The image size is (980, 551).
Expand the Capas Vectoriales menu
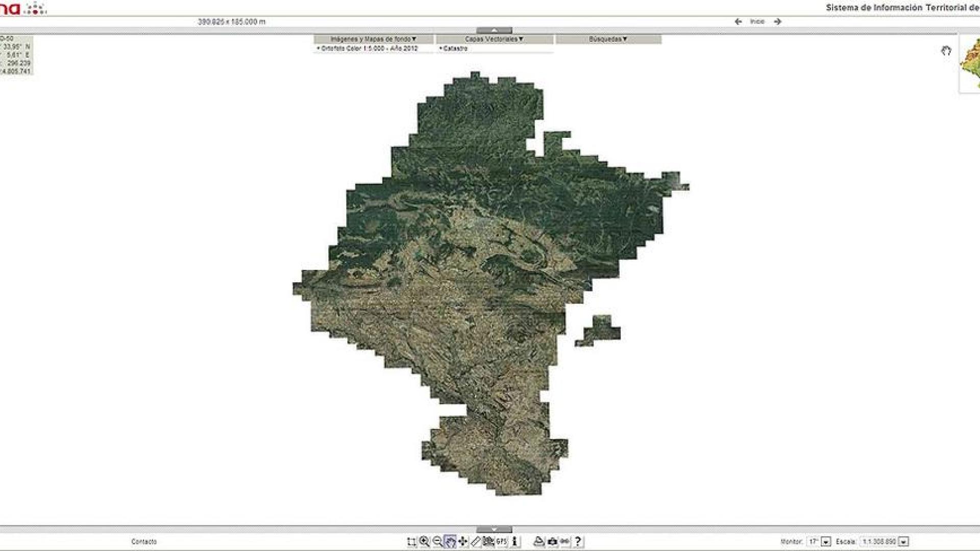494,39
